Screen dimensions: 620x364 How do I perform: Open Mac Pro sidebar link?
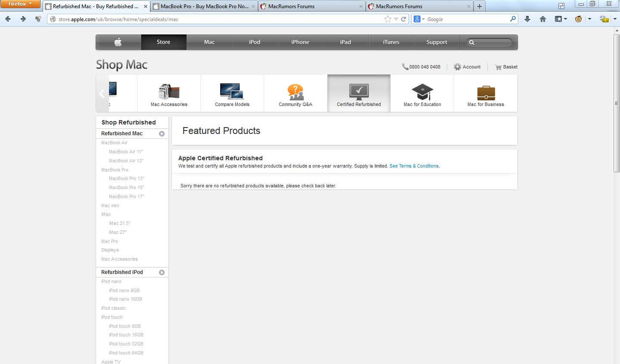coord(109,241)
